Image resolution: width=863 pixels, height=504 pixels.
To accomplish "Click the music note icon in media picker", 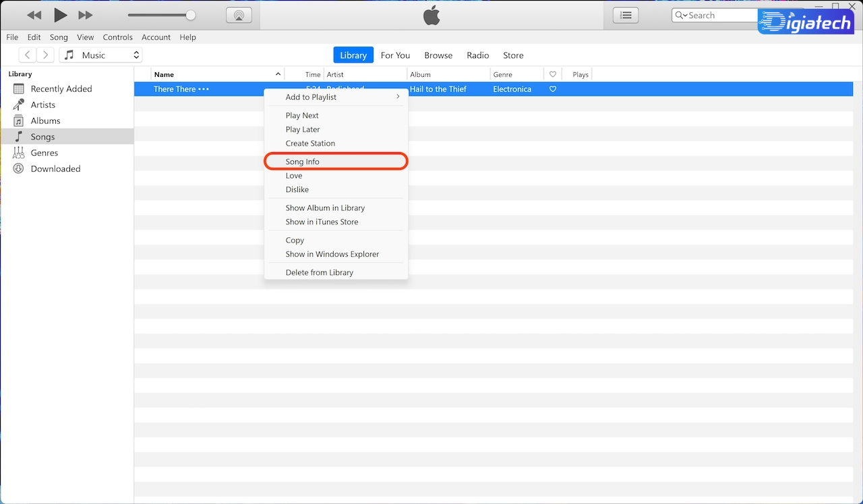I will pyautogui.click(x=69, y=55).
